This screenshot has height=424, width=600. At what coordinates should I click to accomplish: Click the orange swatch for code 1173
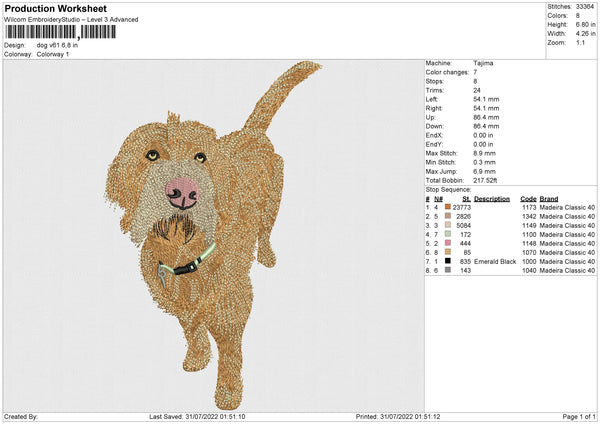448,207
